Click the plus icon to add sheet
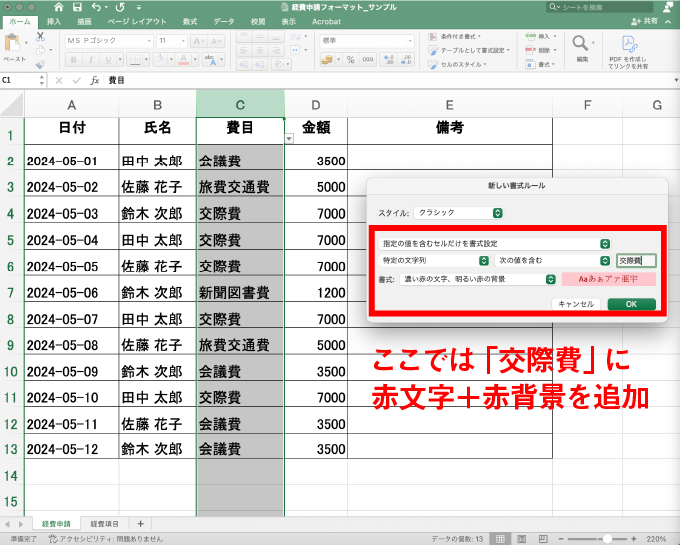680x545 pixels. point(140,524)
